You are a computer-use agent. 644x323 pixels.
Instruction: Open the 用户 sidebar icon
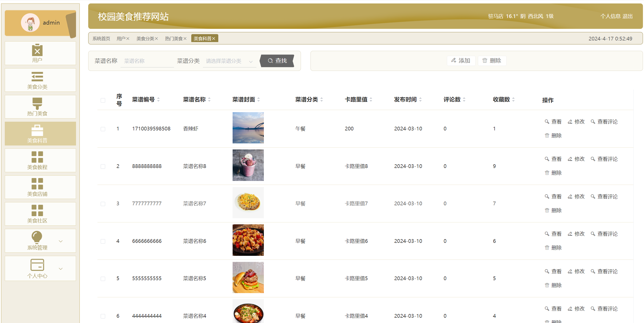[x=37, y=50]
